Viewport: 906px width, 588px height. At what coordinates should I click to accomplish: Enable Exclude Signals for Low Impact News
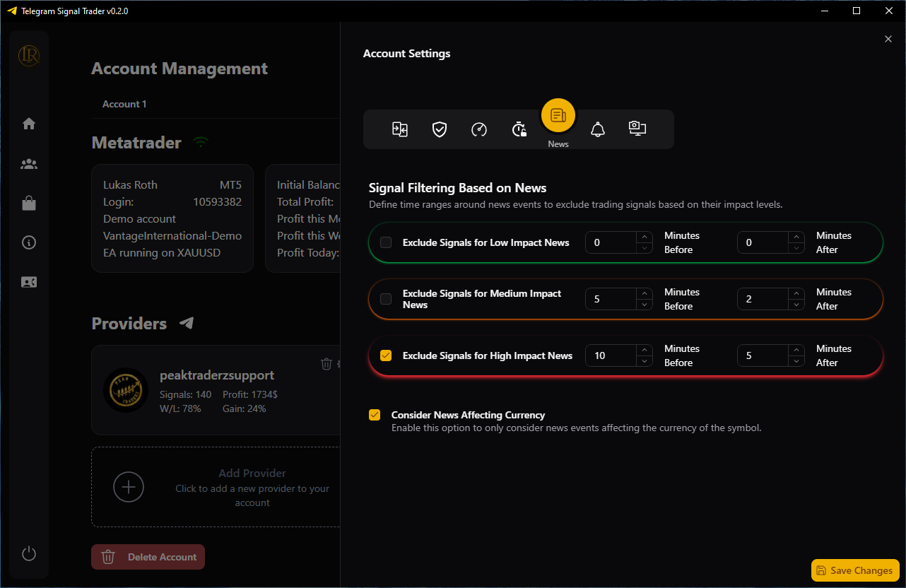(x=386, y=242)
